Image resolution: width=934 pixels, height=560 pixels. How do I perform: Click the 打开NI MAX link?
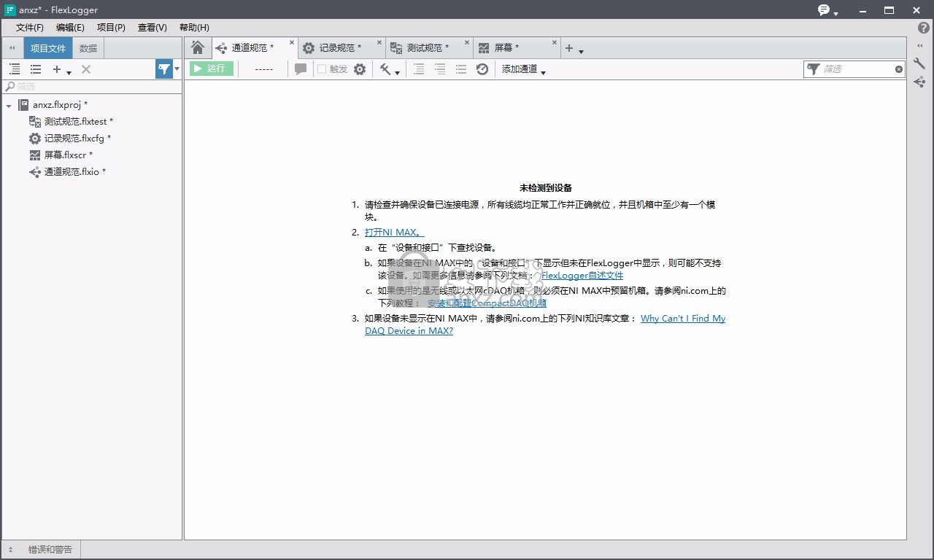point(395,233)
